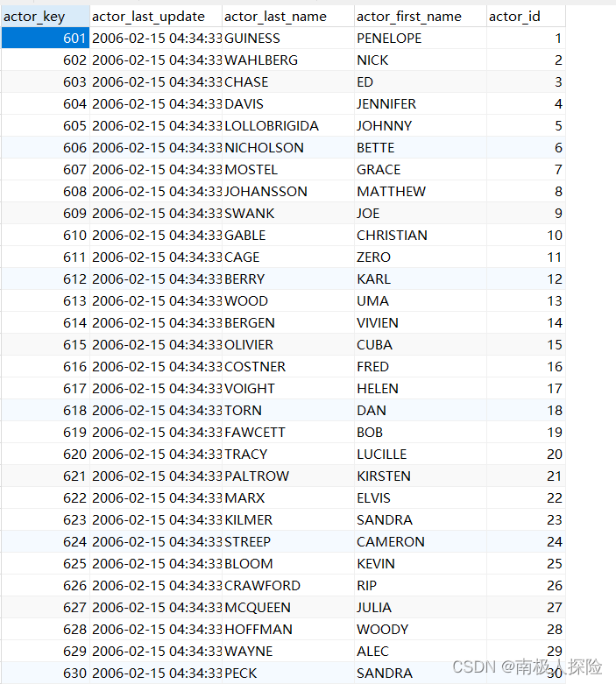Select last name STREEP
The image size is (616, 684).
coord(247,541)
